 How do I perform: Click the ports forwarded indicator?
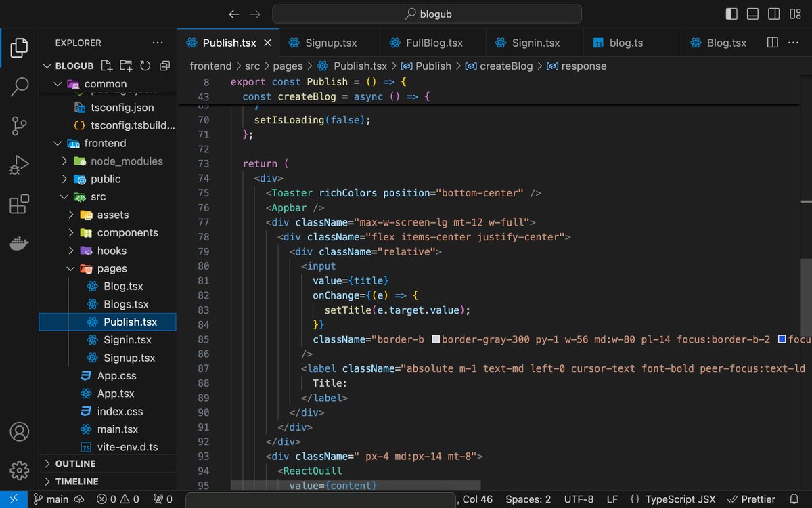click(164, 499)
